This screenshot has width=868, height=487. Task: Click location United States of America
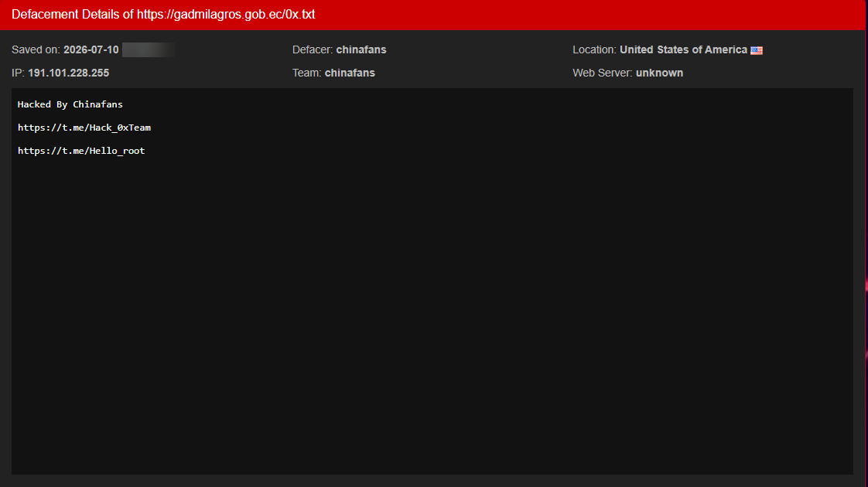point(683,49)
